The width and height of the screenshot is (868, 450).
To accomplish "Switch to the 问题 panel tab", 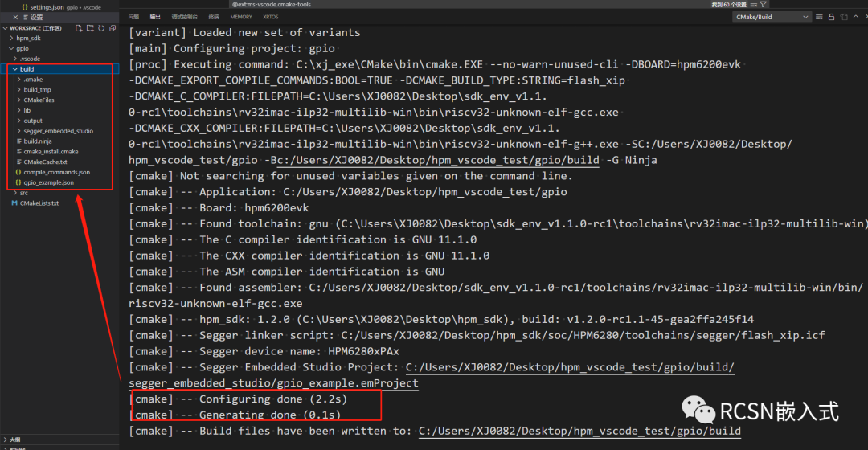I will pos(133,17).
